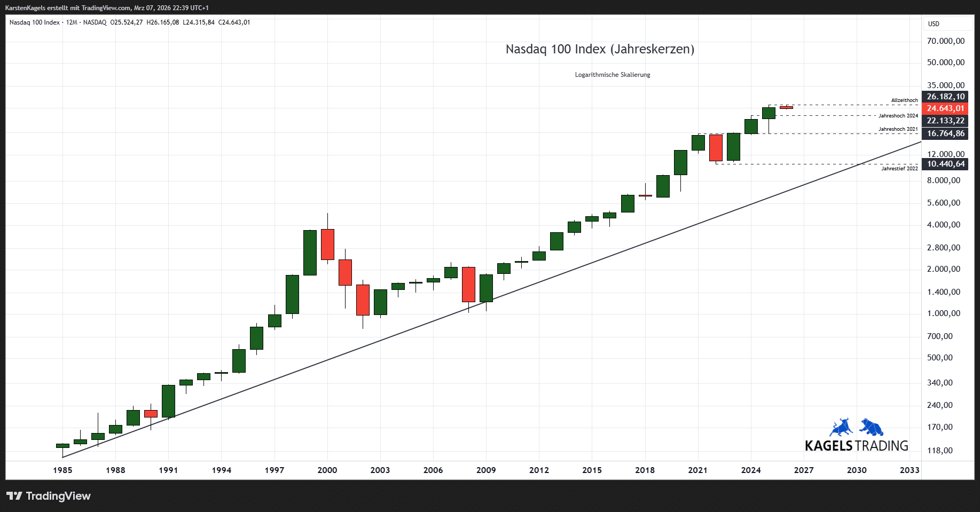This screenshot has width=980, height=512.
Task: Select the red 2022 yearly candle
Action: coord(716,147)
